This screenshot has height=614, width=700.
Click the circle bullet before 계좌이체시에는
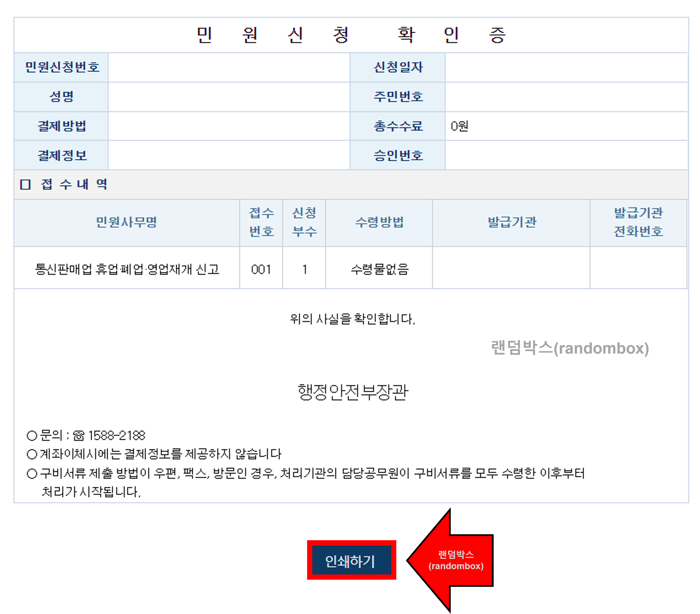[32, 454]
